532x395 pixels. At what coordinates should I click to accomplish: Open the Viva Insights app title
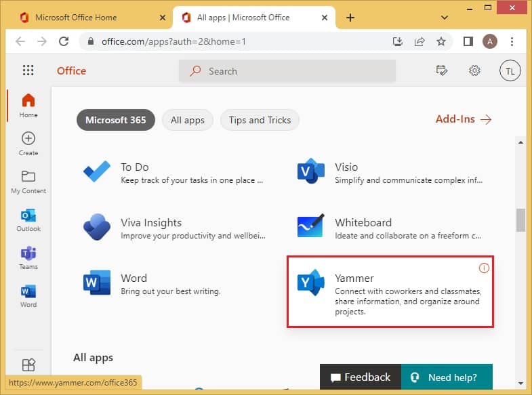[151, 223]
